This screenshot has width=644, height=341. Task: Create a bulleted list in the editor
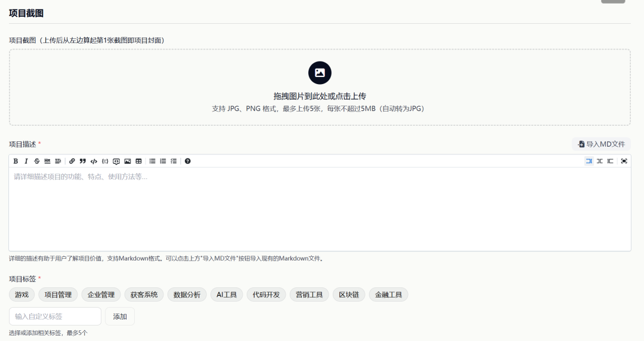pos(153,161)
